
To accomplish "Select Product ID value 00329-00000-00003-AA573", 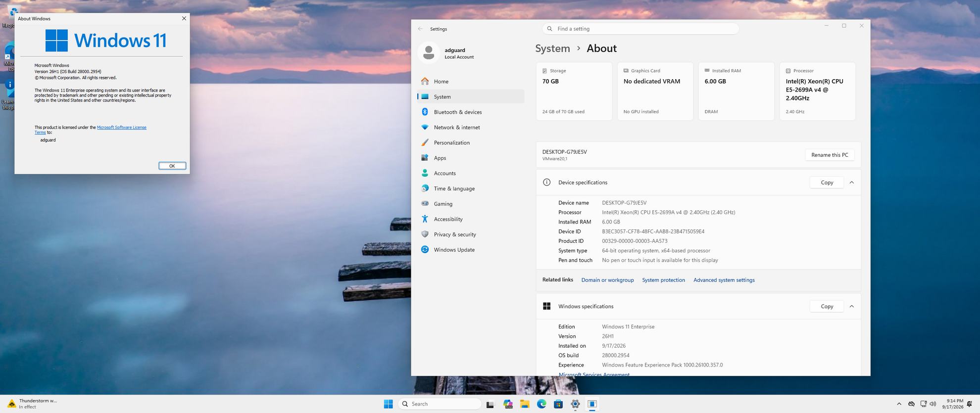I will click(x=635, y=241).
